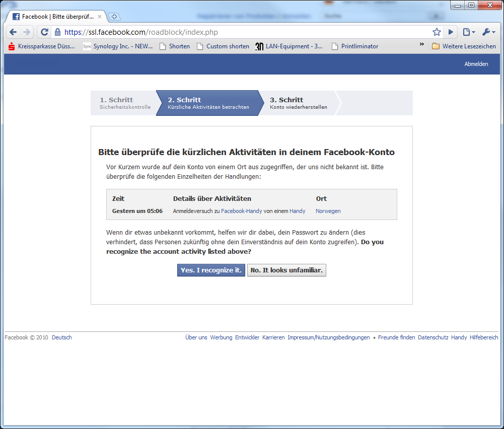Open the Freunde finden footer link
Viewport: 504px width, 429px height.
point(396,337)
